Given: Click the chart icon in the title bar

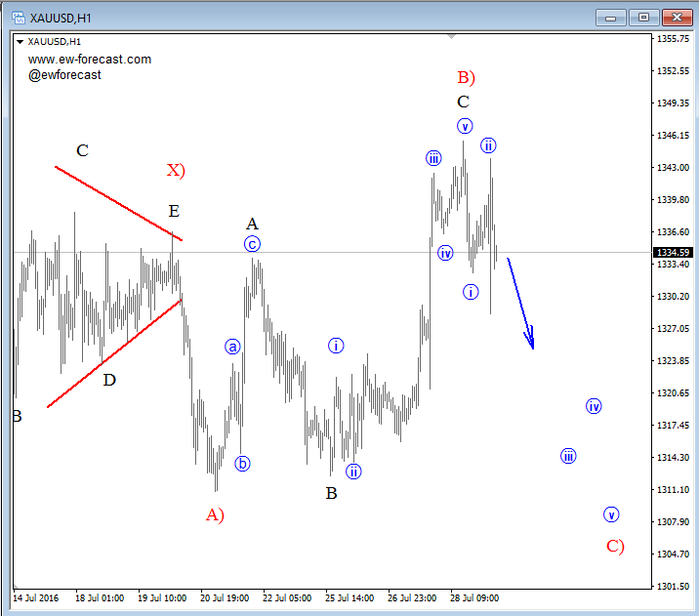Looking at the screenshot, I should pyautogui.click(x=16, y=17).
